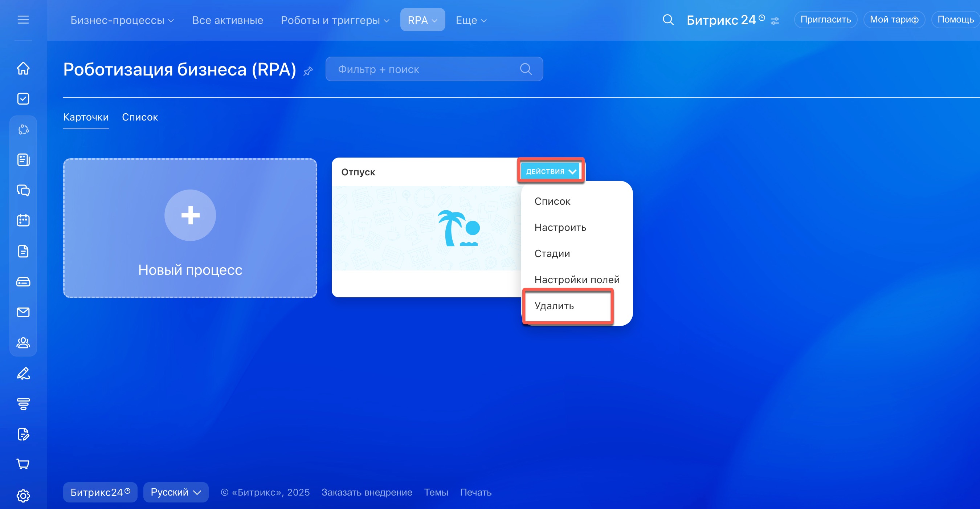The width and height of the screenshot is (980, 509).
Task: Open the calendar icon in sidebar
Action: point(23,221)
